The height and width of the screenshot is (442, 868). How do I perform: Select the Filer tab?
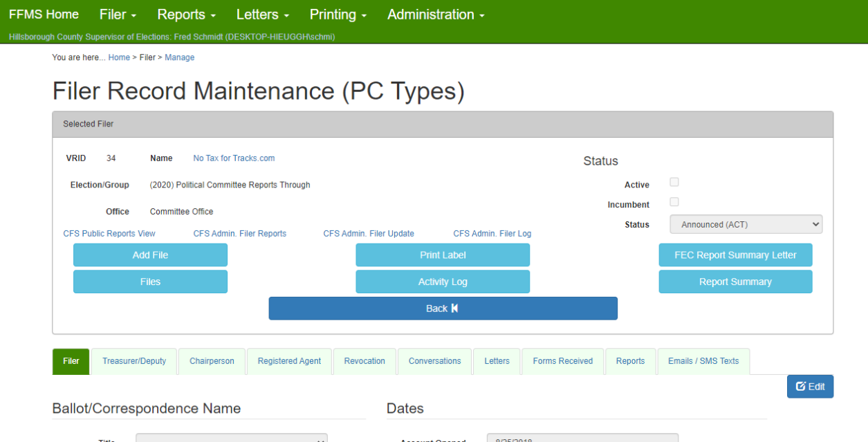pyautogui.click(x=71, y=361)
